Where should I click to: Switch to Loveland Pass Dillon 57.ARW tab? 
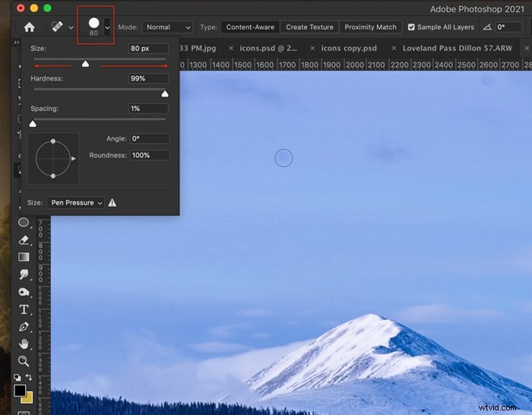tap(458, 48)
